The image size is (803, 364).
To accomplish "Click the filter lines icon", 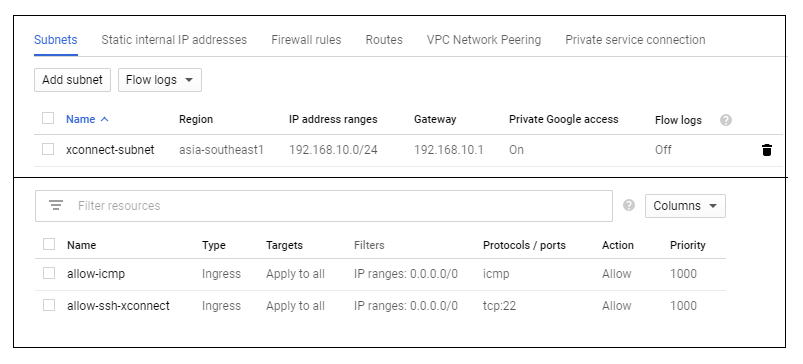I will point(56,206).
